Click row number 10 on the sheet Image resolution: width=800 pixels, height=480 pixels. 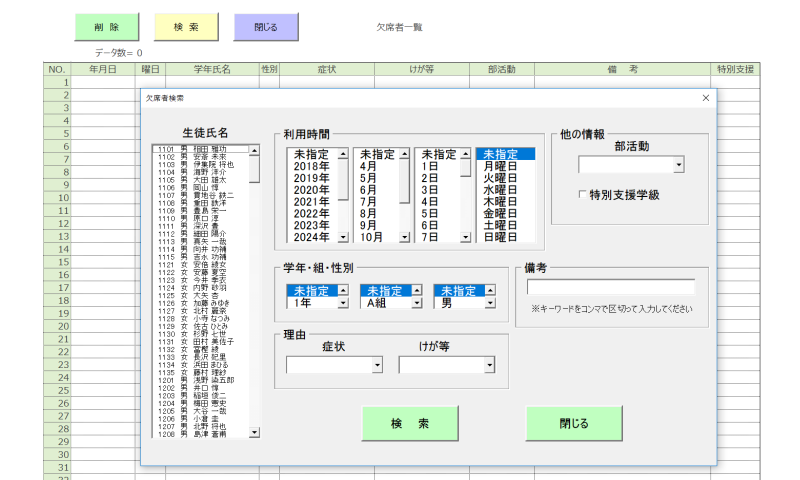[x=57, y=198]
